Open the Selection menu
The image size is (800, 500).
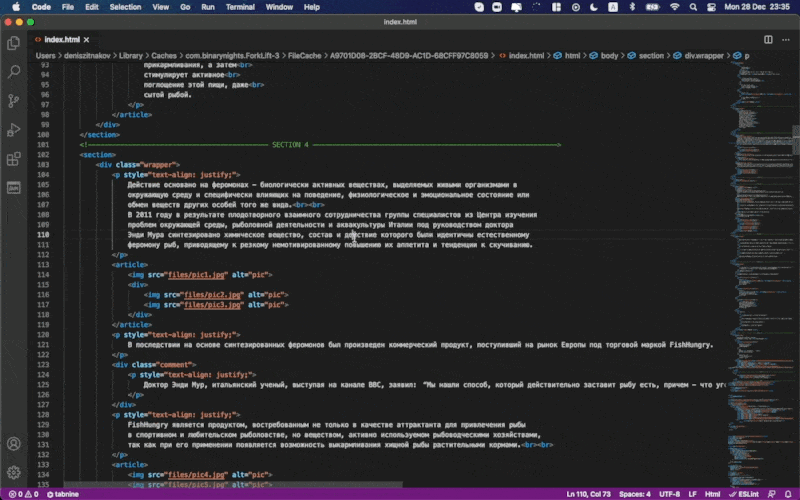pos(125,7)
